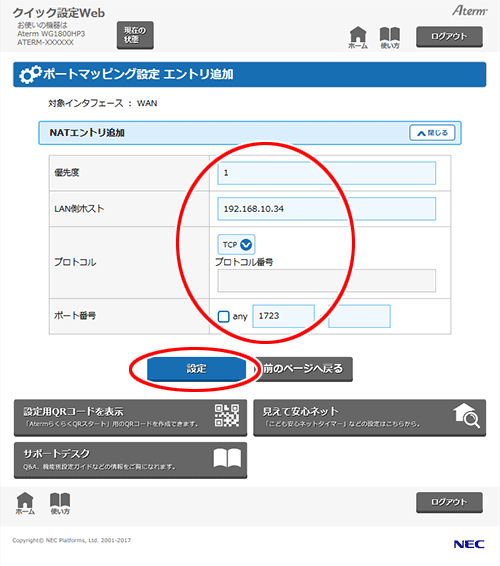The image size is (500, 566).
Task: Click the open book icon on サポートデスク
Action: click(227, 458)
